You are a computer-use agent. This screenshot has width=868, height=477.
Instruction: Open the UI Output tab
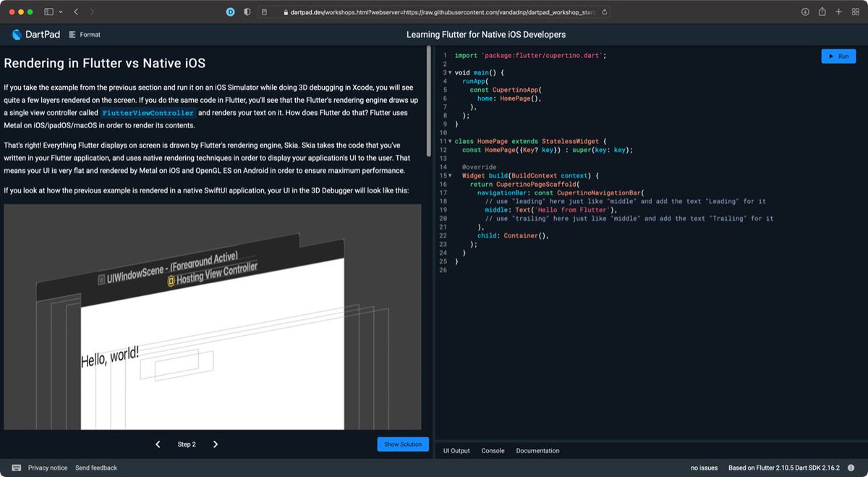click(x=456, y=451)
